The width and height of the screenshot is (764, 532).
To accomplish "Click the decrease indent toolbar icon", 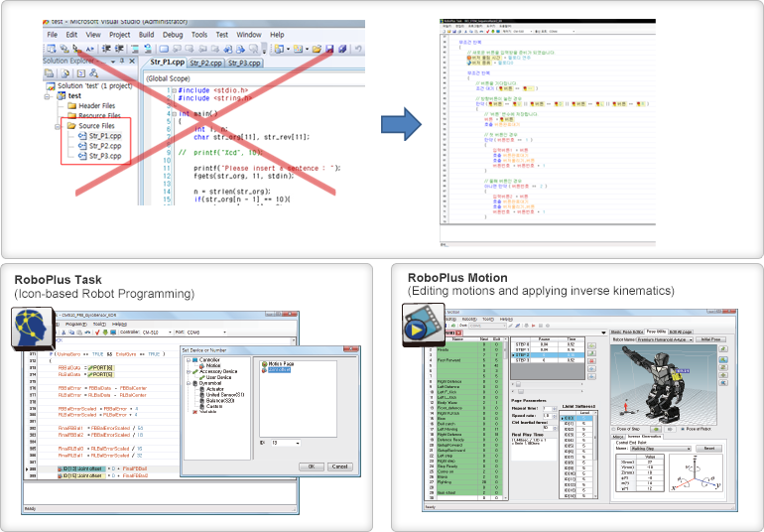I will coord(106,49).
